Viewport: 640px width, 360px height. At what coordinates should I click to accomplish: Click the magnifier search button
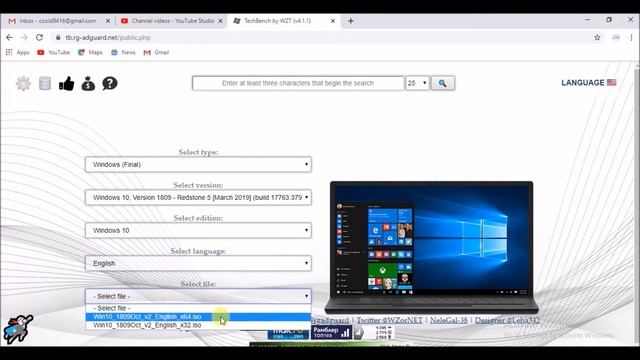coord(443,83)
